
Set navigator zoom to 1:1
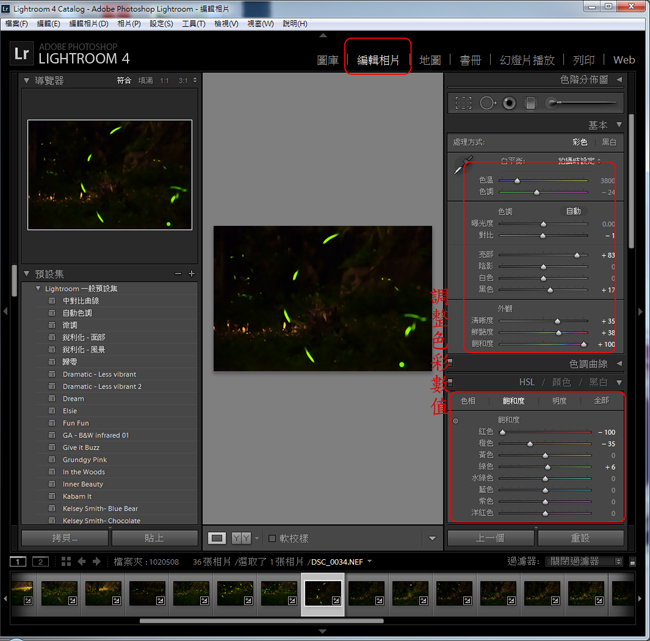click(165, 80)
